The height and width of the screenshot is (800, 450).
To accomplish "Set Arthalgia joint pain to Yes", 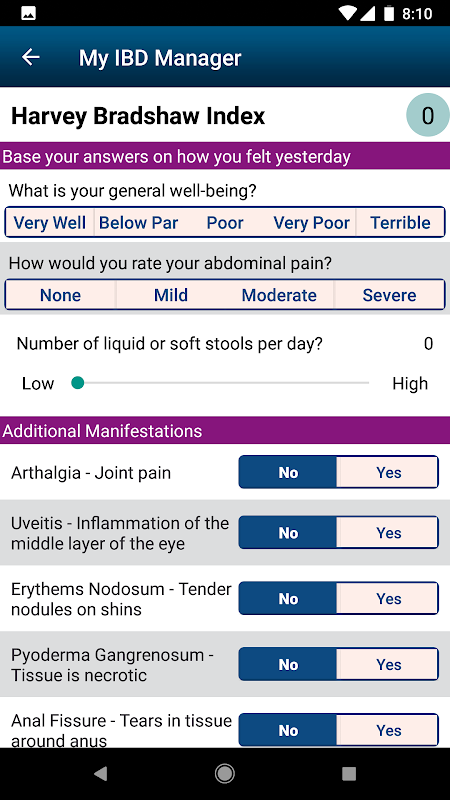I will coord(388,472).
